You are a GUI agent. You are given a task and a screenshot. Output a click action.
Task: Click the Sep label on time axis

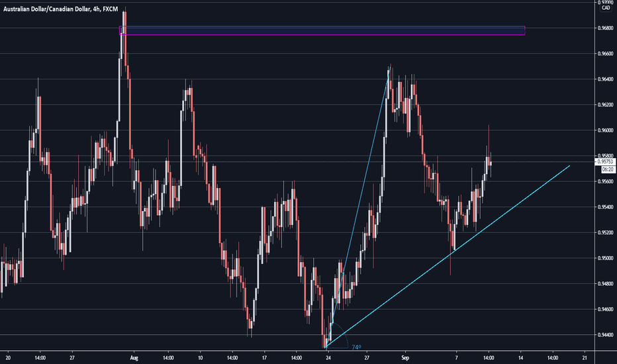point(405,357)
